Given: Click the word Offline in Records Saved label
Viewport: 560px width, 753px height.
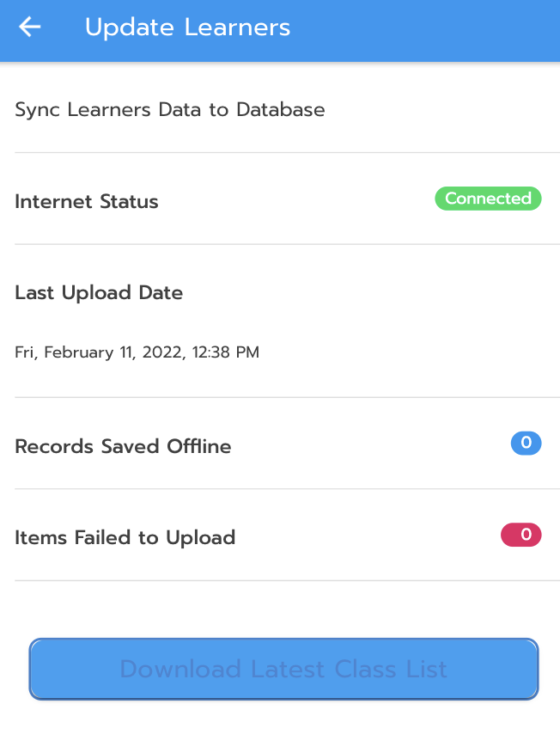Looking at the screenshot, I should 198,447.
